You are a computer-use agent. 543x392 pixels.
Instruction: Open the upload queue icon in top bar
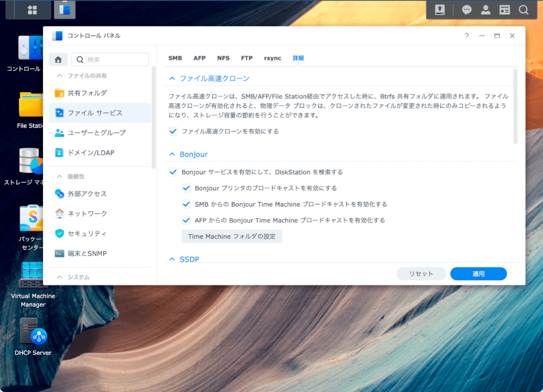pos(440,10)
